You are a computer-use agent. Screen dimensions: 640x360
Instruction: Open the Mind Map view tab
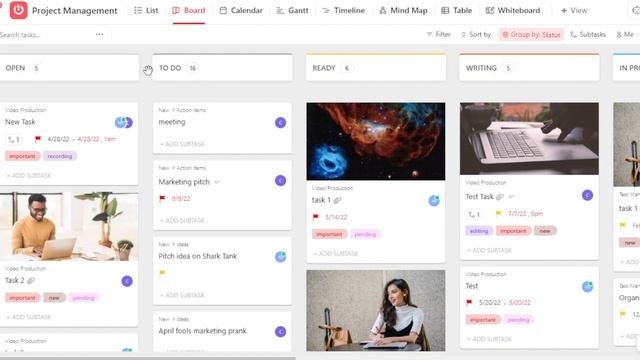tap(403, 11)
